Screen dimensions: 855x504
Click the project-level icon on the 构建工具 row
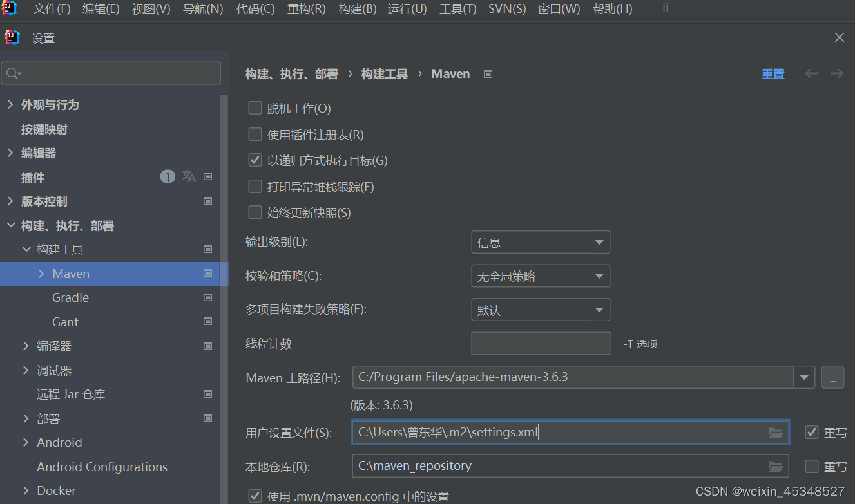(x=207, y=249)
